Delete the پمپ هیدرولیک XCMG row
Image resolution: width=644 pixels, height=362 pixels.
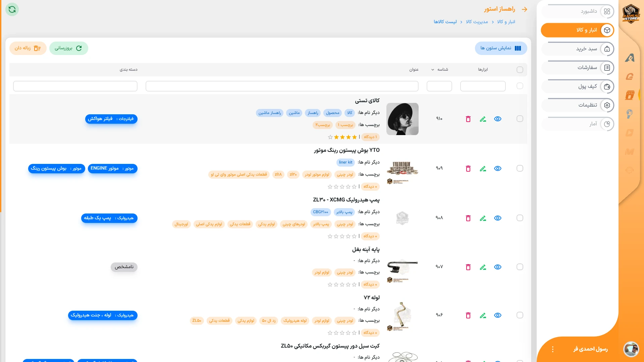pyautogui.click(x=468, y=218)
